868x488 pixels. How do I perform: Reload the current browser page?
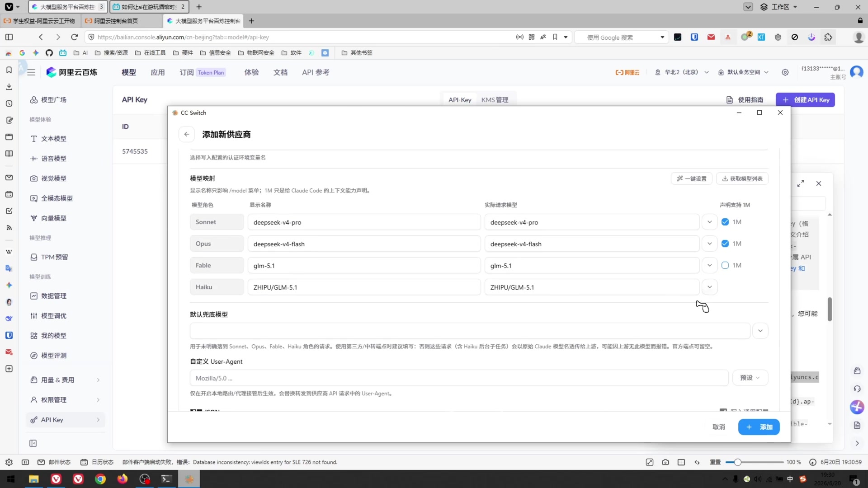pos(75,37)
